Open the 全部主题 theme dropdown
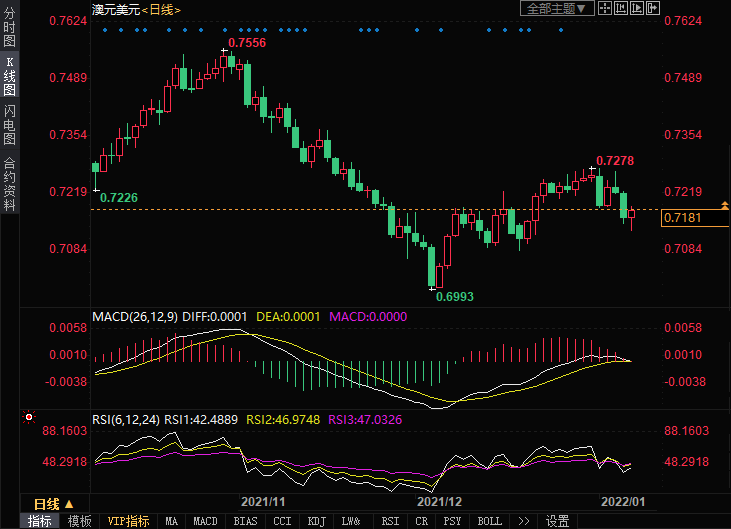The width and height of the screenshot is (731, 529). tap(558, 9)
